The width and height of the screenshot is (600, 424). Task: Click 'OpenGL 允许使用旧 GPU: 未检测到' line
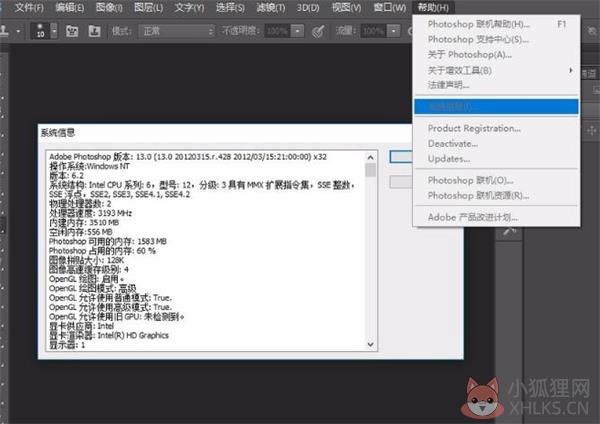117,317
